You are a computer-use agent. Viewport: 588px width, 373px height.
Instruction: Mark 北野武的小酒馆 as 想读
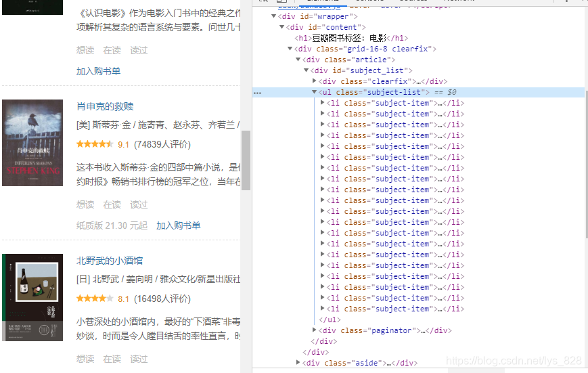[x=85, y=359]
